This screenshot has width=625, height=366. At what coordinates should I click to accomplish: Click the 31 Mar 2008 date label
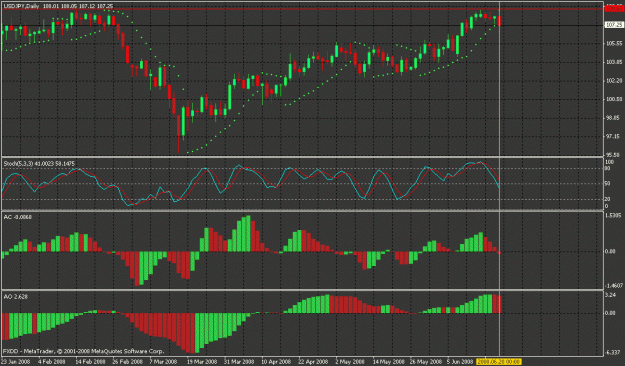click(239, 362)
